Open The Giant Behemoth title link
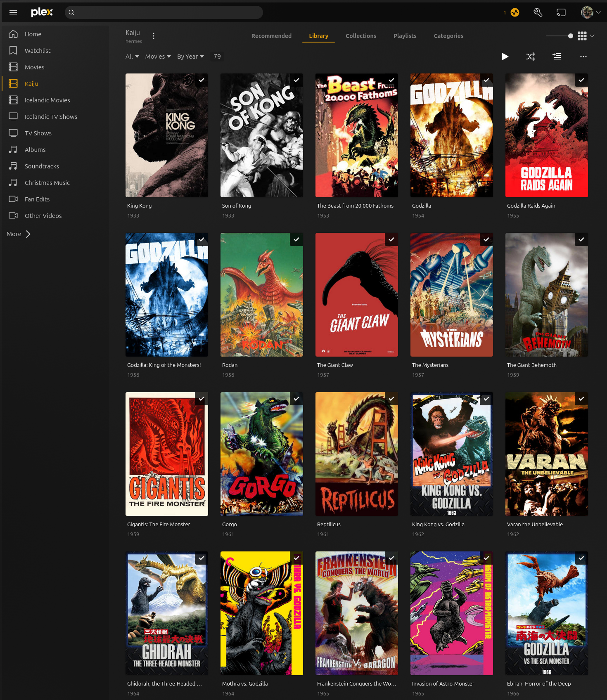This screenshot has width=607, height=700. pos(531,365)
